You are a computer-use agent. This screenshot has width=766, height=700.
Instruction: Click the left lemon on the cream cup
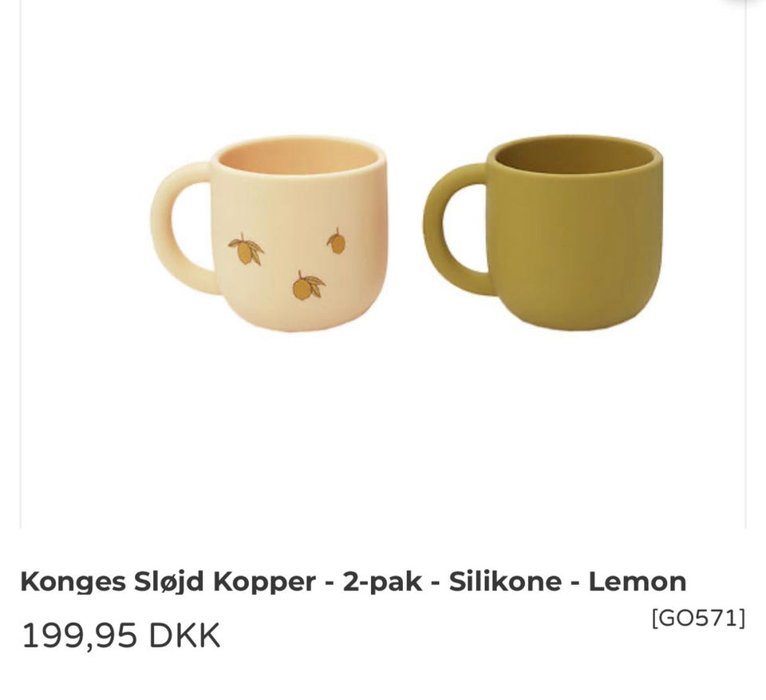246,249
